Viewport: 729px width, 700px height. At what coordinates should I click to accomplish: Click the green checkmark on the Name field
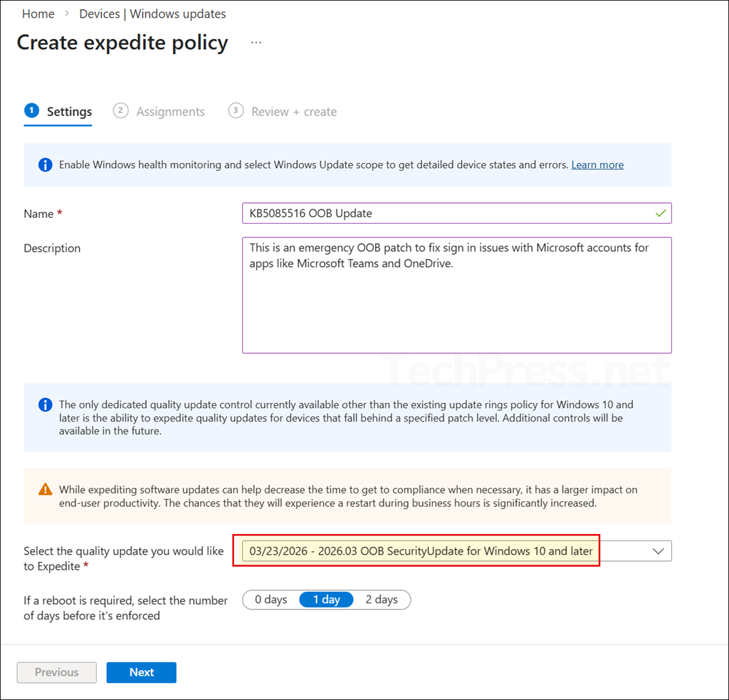(x=660, y=213)
